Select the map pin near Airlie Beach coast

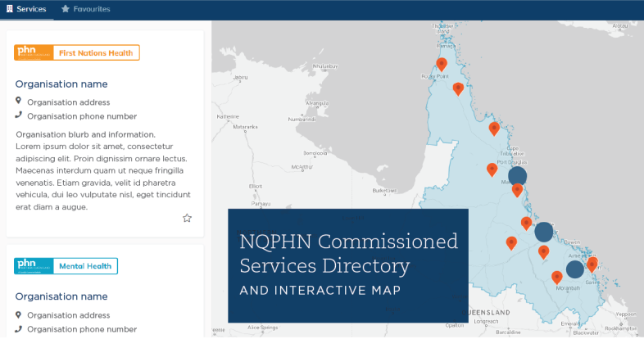tap(592, 264)
